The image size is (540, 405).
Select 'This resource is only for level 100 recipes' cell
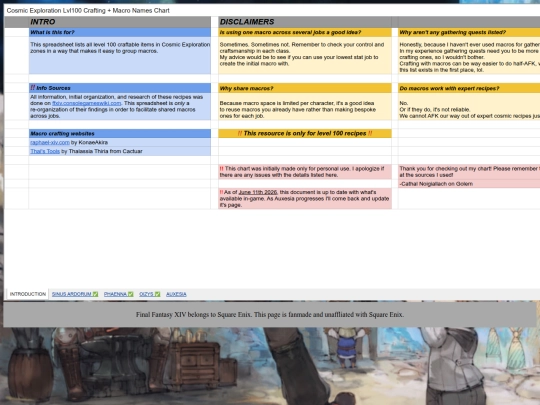tap(305, 134)
